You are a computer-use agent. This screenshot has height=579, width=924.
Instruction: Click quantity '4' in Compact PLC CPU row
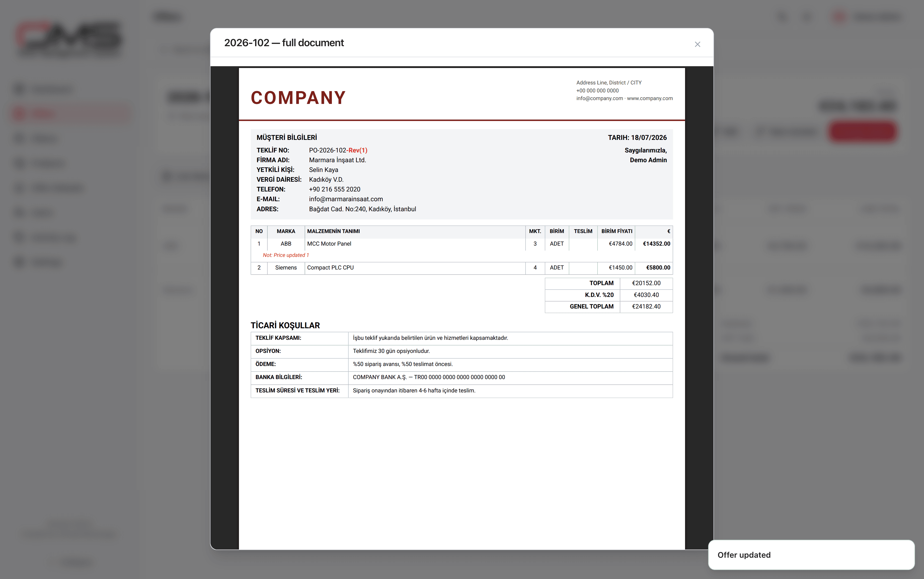[535, 268]
